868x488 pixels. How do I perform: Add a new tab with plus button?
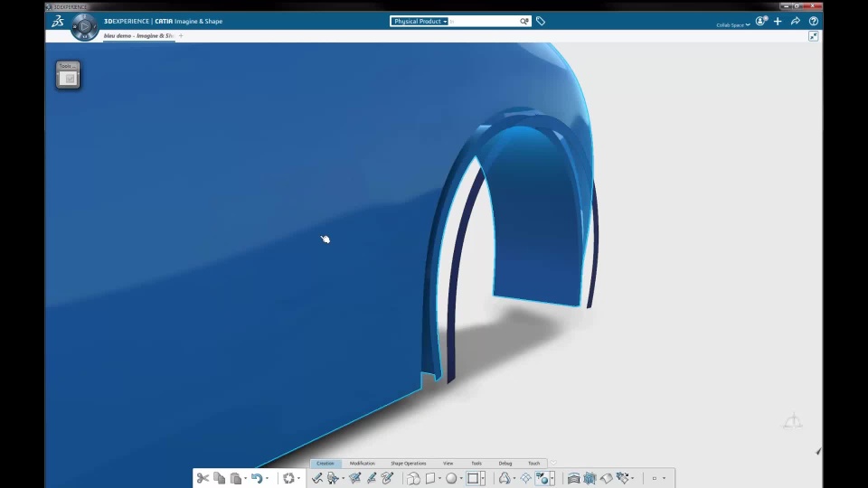tap(181, 36)
